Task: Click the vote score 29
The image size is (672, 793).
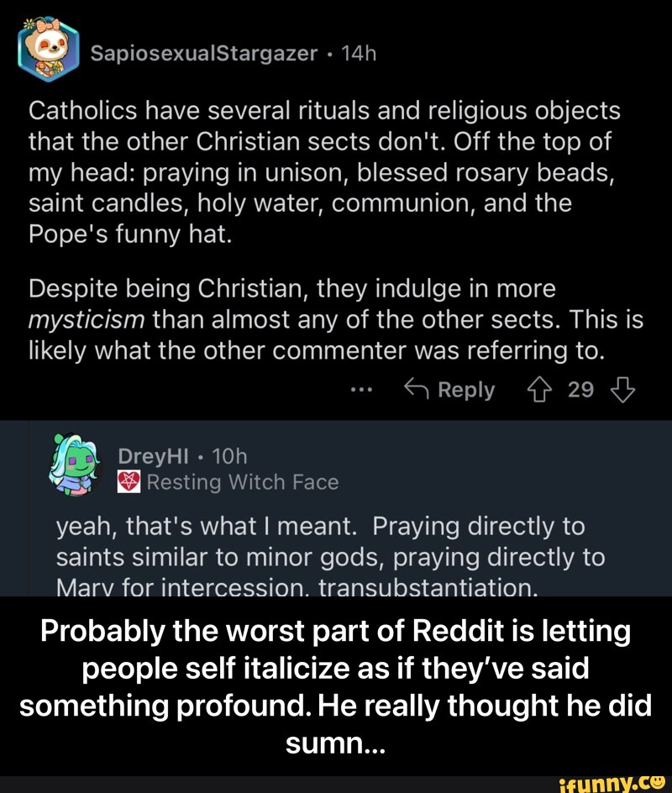Action: pyautogui.click(x=581, y=390)
